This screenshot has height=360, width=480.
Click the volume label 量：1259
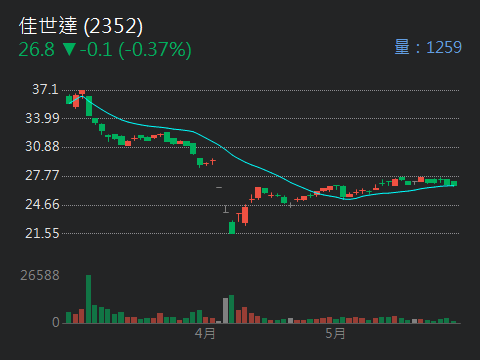pyautogui.click(x=428, y=47)
